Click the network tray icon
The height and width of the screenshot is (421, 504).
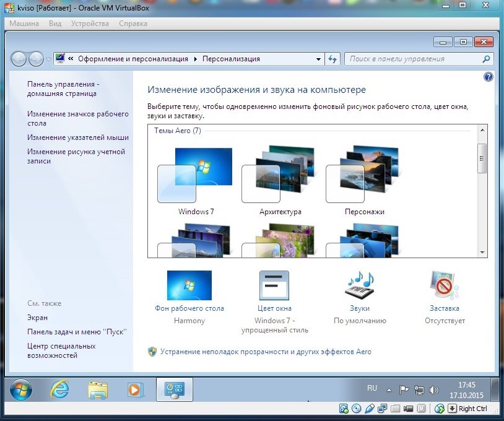419,390
